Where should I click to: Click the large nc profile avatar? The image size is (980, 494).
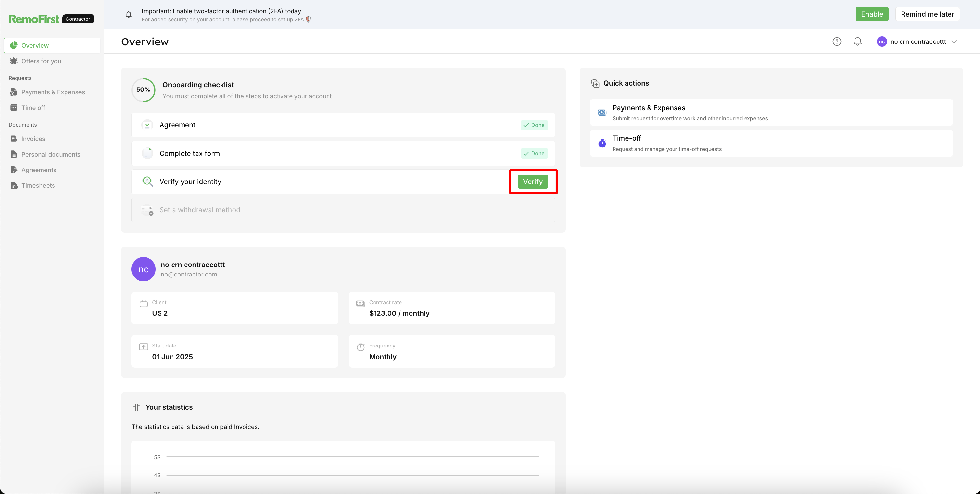pos(143,269)
